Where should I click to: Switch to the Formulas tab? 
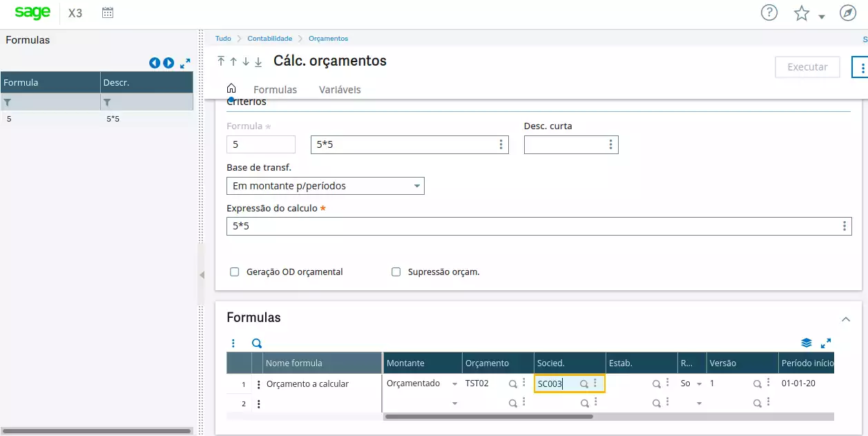(x=275, y=90)
